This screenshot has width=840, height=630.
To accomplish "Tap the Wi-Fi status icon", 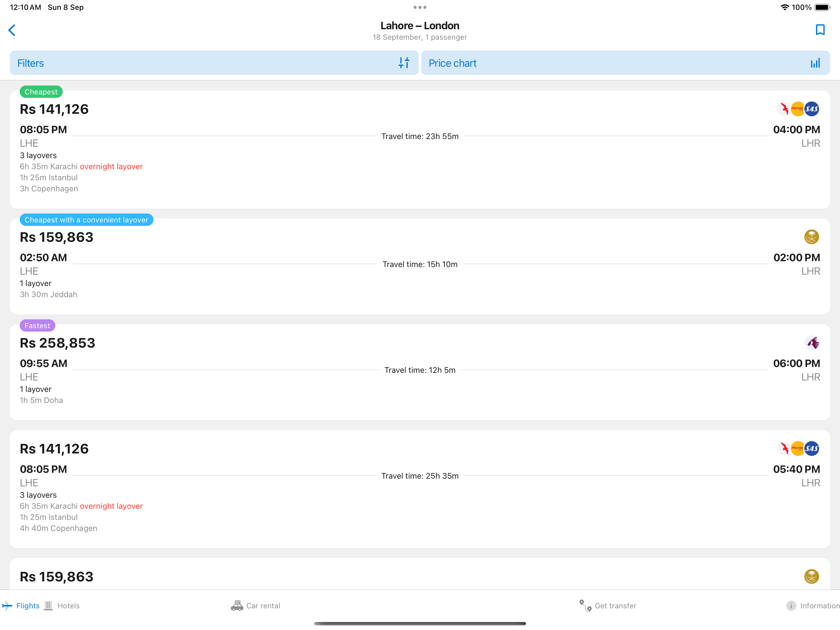I will coord(785,7).
